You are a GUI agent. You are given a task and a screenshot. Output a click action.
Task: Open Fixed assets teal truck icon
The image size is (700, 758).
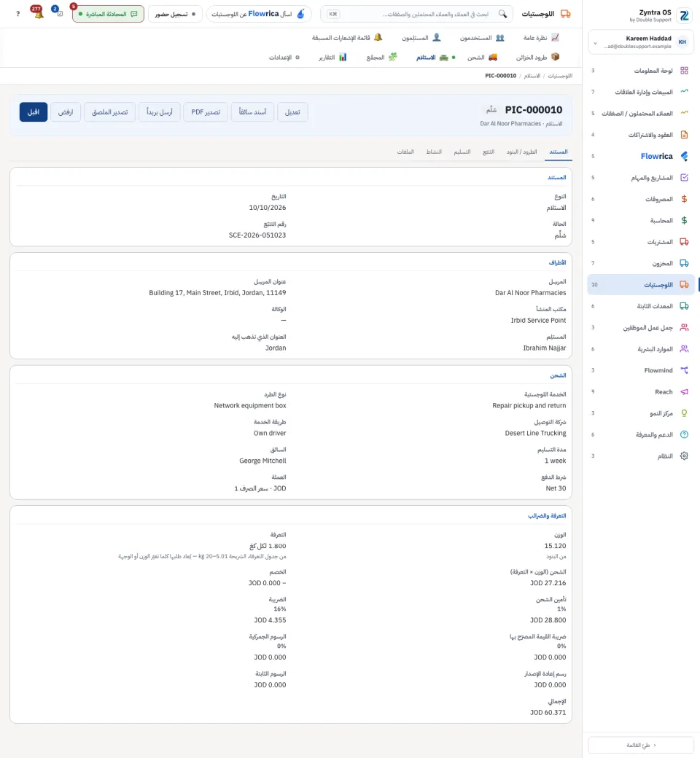[684, 306]
